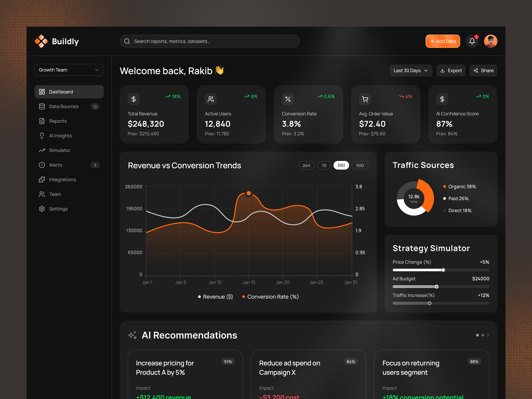Open Data Sources from the sidebar

pyautogui.click(x=64, y=106)
